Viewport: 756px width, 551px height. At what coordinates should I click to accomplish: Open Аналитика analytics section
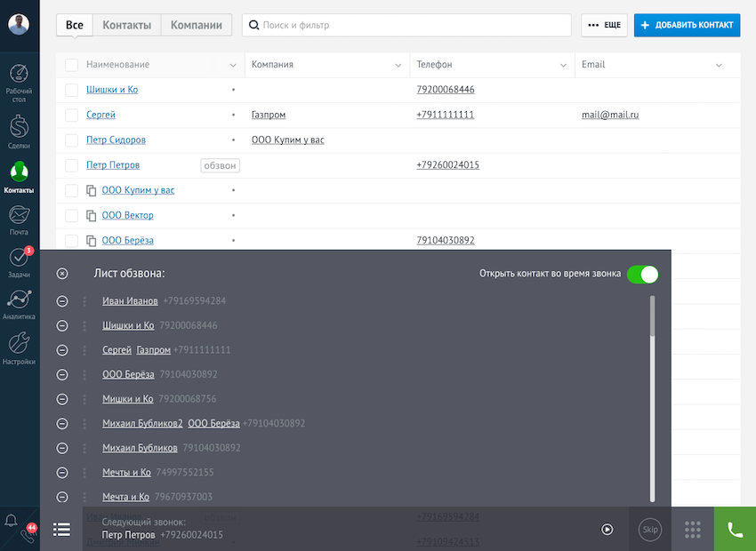coord(20,304)
